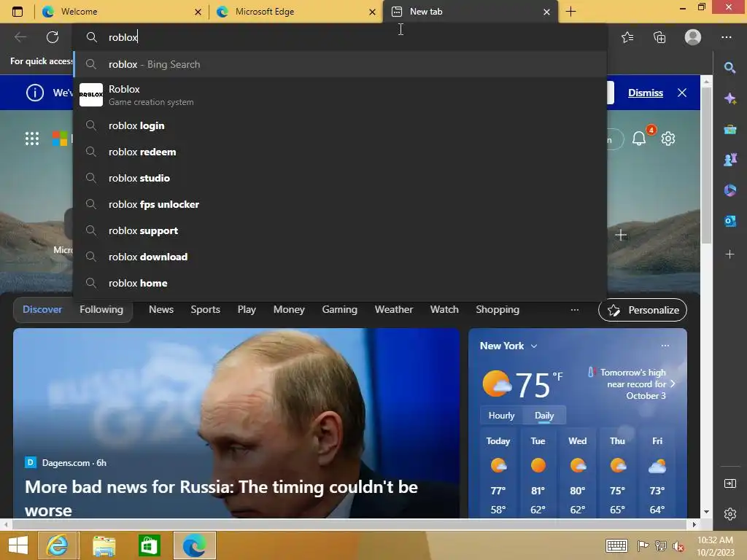
Task: Select 'roblox support' suggestion
Action: (x=340, y=230)
